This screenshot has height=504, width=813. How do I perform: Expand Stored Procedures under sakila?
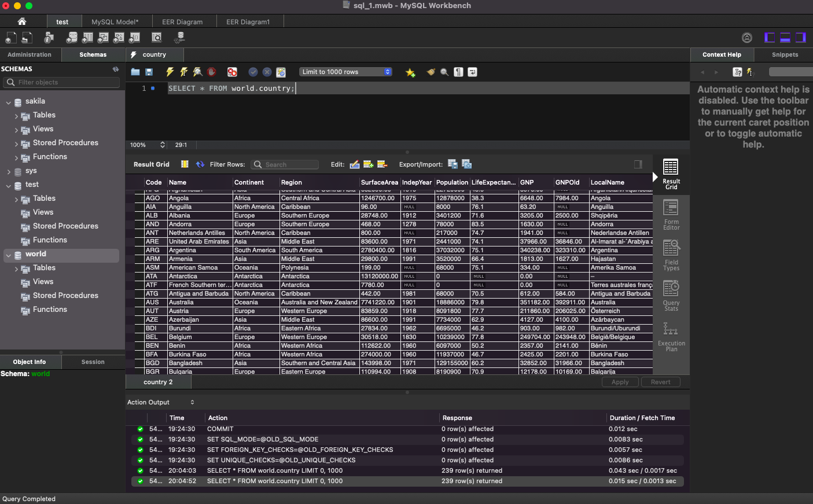coord(16,144)
